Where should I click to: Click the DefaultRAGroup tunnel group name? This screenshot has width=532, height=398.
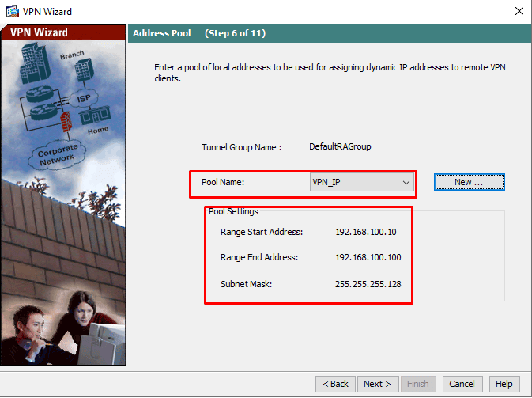(340, 146)
